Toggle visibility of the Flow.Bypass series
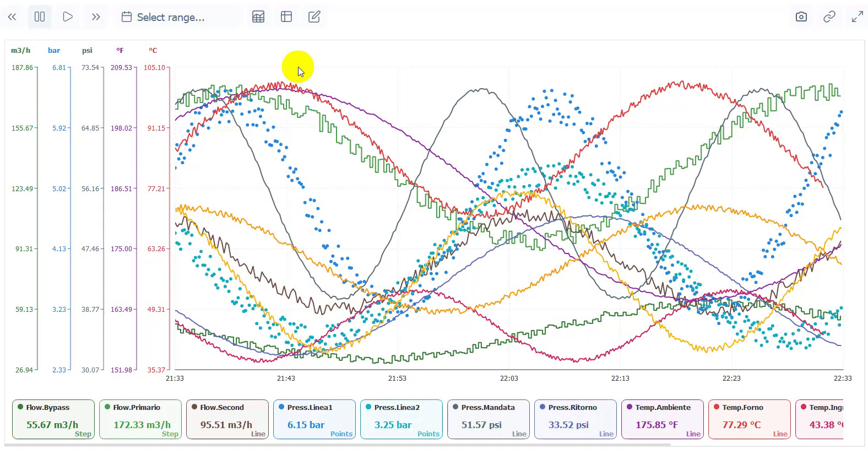The image size is (868, 454). pos(53,419)
